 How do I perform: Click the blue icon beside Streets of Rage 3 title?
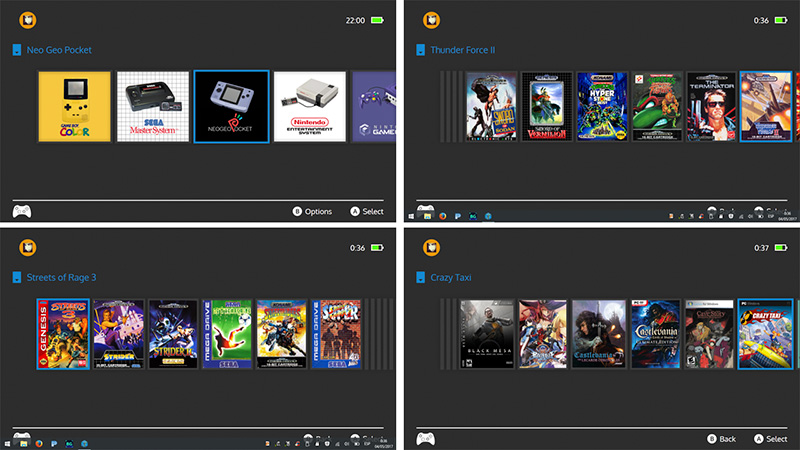(16, 277)
